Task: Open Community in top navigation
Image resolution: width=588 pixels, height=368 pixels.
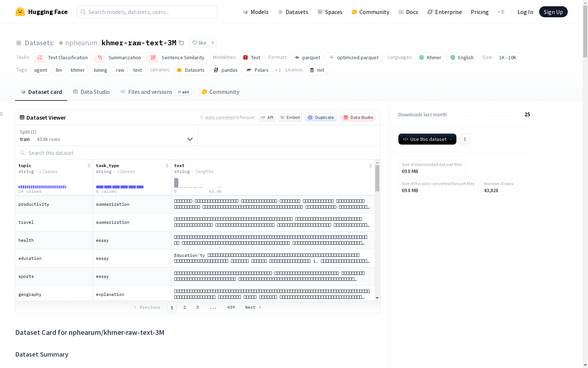Action: [x=370, y=12]
